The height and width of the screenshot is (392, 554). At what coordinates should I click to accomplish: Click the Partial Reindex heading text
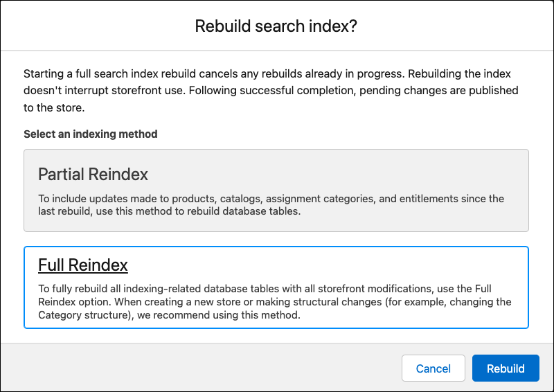point(93,174)
